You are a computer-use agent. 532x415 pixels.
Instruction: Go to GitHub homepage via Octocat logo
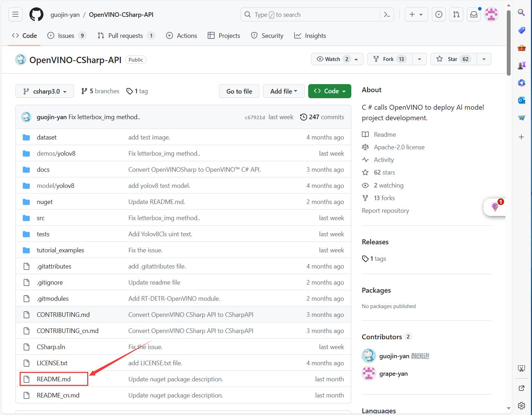pos(36,15)
